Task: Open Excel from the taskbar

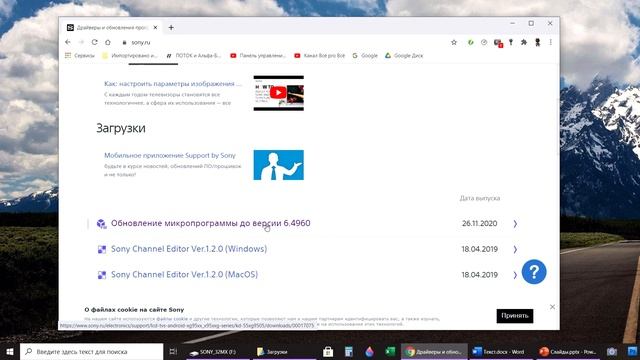Action: coord(390,352)
